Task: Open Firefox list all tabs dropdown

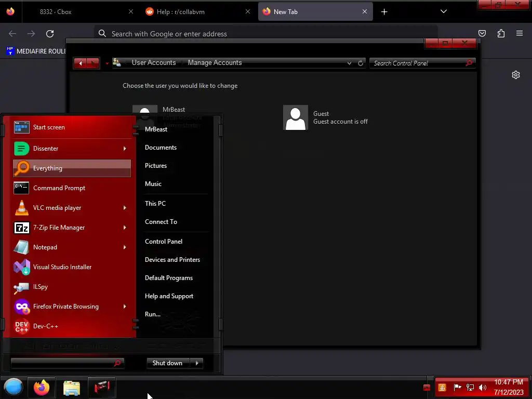Action: coord(444,11)
